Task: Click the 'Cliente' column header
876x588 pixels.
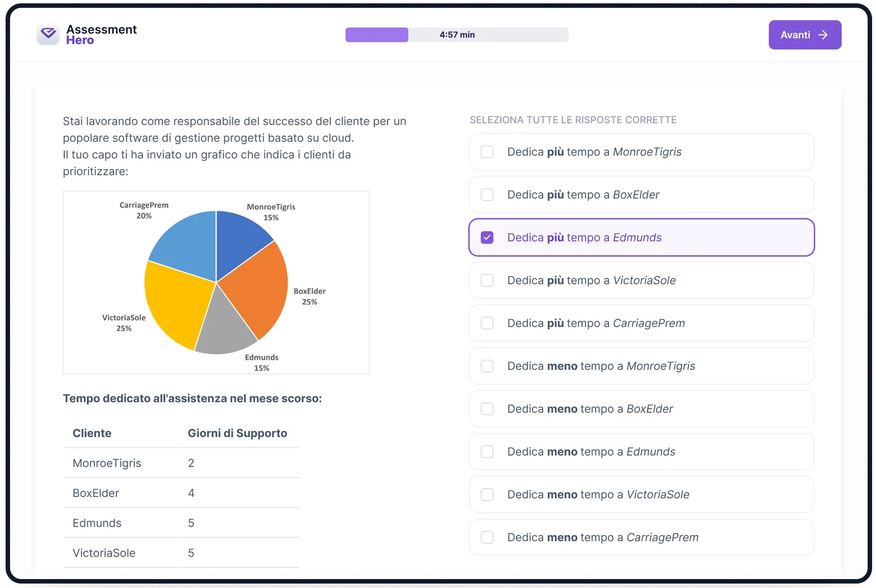Action: 92,433
